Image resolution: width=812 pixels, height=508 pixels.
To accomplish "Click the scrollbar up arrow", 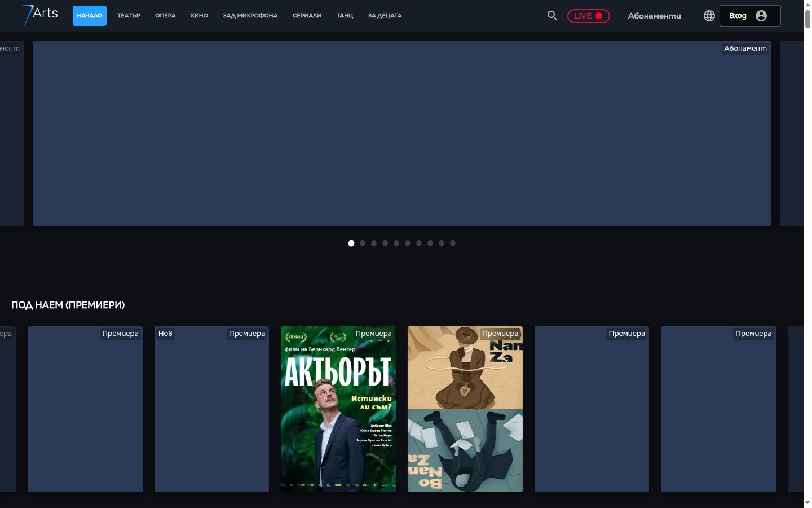I will tap(807, 4).
